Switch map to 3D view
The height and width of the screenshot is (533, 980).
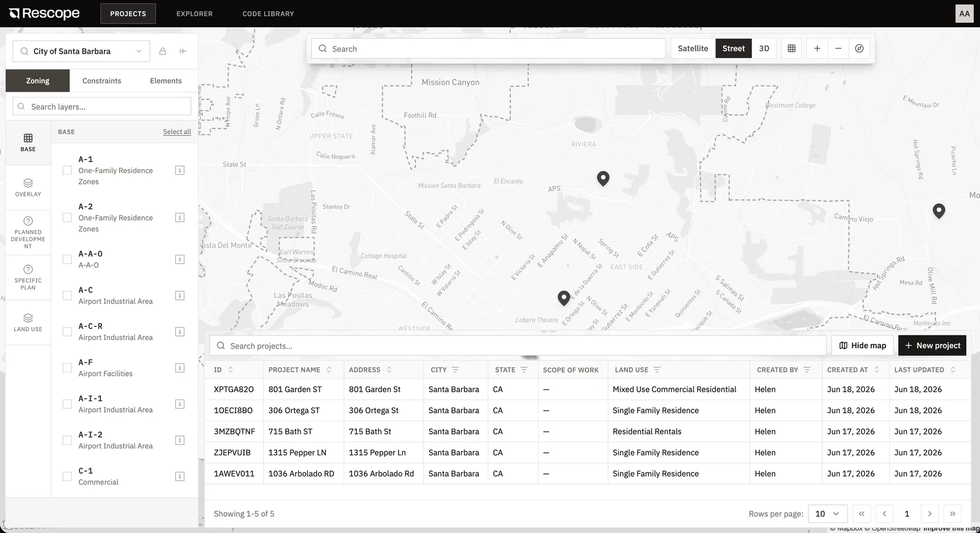[x=764, y=49]
